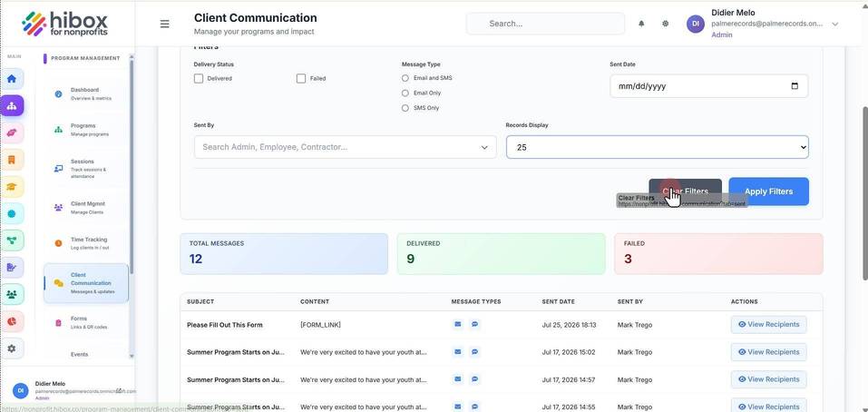Select Email and SMS message type
Screen dimensions: 868x412
pyautogui.click(x=405, y=78)
